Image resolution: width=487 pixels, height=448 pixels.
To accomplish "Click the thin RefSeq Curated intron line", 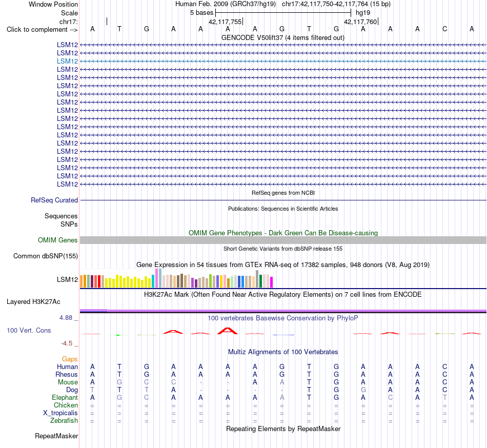I will coord(283,200).
